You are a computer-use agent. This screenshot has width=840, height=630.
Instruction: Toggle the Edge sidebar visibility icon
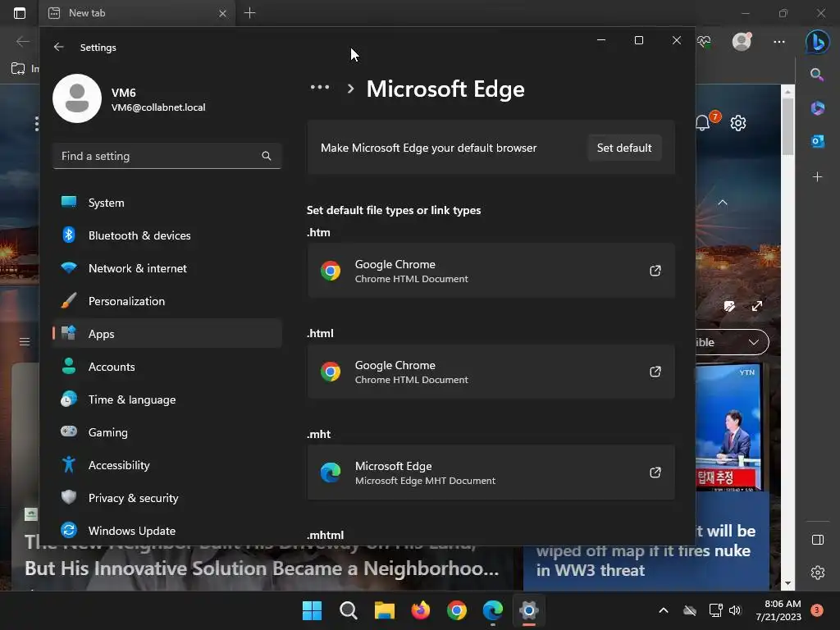[818, 540]
